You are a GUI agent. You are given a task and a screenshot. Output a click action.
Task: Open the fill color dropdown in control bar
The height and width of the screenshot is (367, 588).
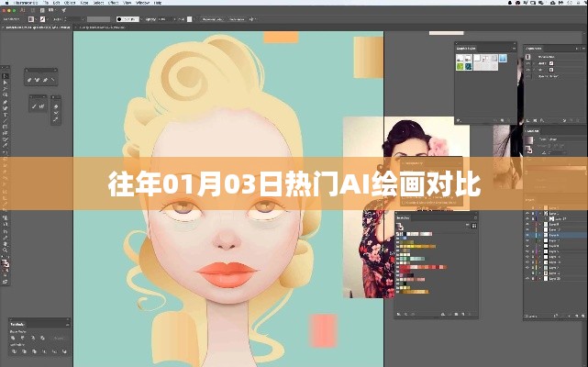36,19
